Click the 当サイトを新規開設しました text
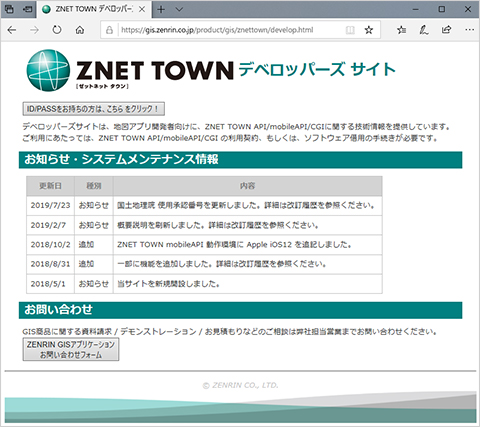The image size is (480, 427). coord(168,284)
